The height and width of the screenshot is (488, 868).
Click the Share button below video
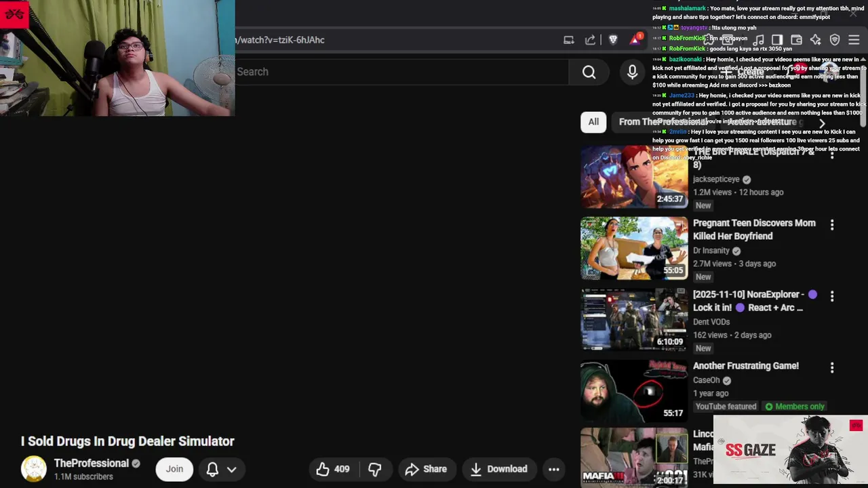[426, 469]
